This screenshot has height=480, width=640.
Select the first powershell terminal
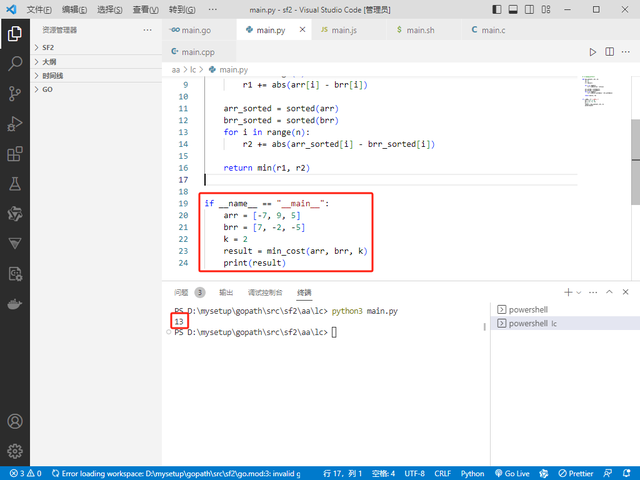click(565, 309)
